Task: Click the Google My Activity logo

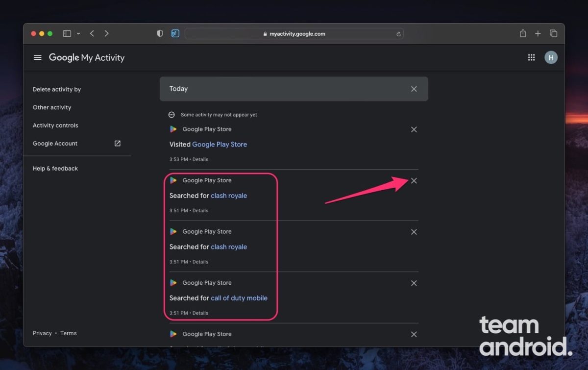Action: click(x=86, y=57)
